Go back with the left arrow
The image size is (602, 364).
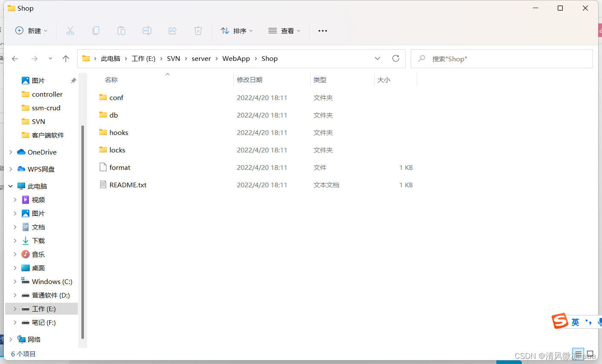pyautogui.click(x=15, y=59)
